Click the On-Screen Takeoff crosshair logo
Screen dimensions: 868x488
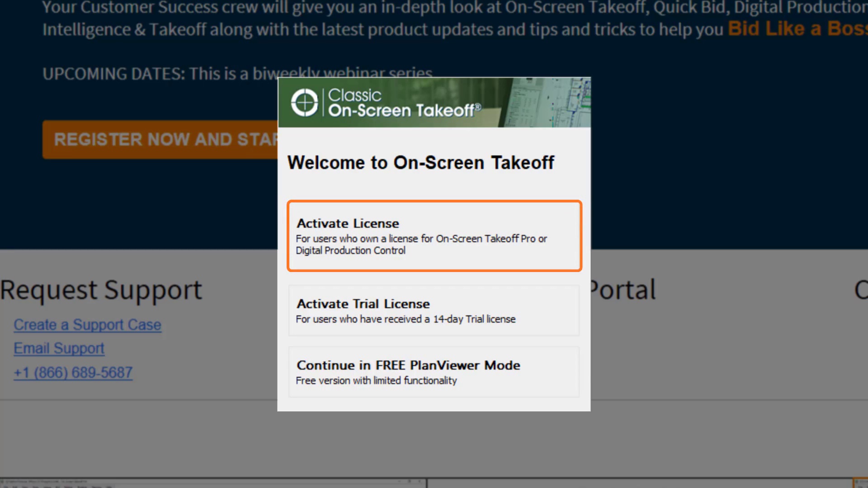pos(304,103)
